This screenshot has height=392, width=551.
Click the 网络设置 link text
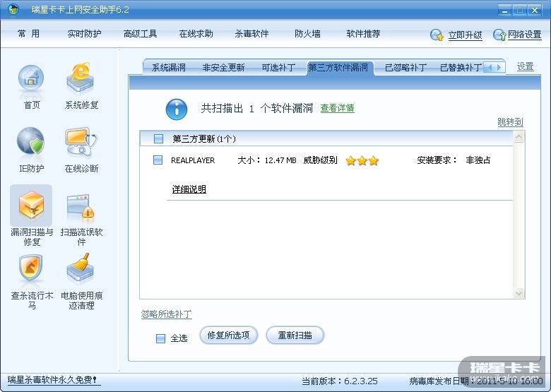click(524, 35)
